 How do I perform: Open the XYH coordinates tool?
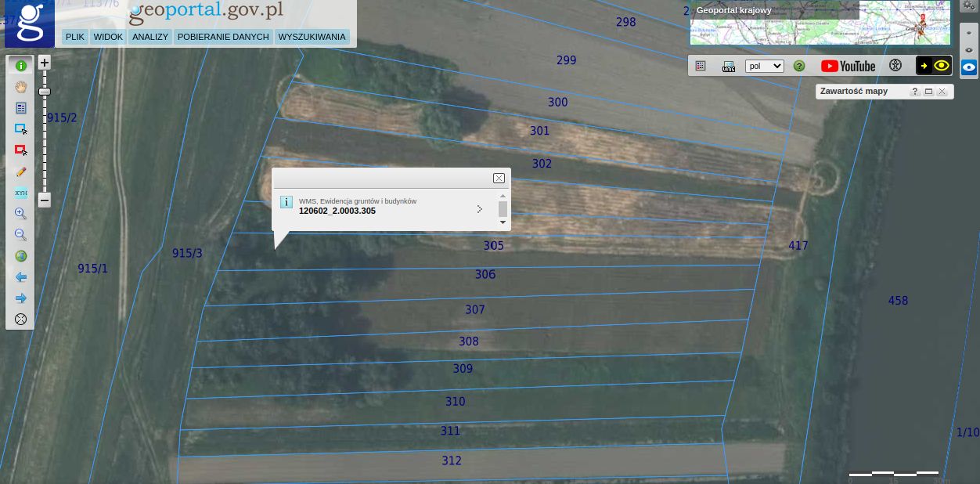coord(20,193)
